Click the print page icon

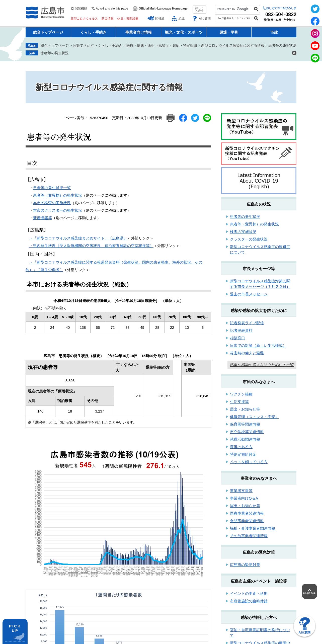tap(171, 118)
